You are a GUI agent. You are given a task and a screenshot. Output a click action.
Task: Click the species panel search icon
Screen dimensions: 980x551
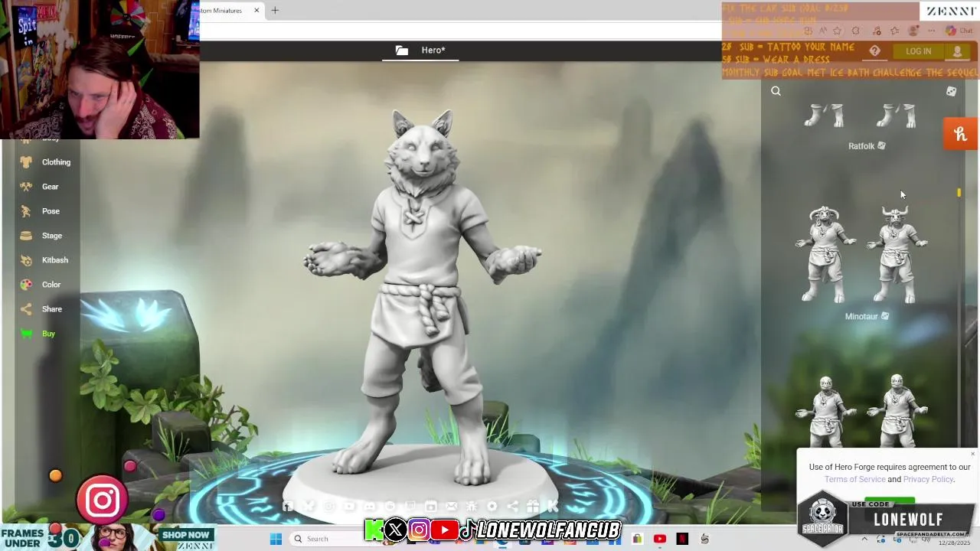coord(776,91)
